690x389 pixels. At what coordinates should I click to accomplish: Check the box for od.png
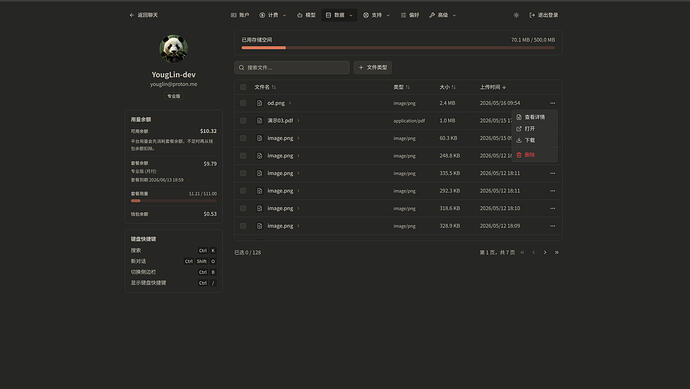point(243,103)
